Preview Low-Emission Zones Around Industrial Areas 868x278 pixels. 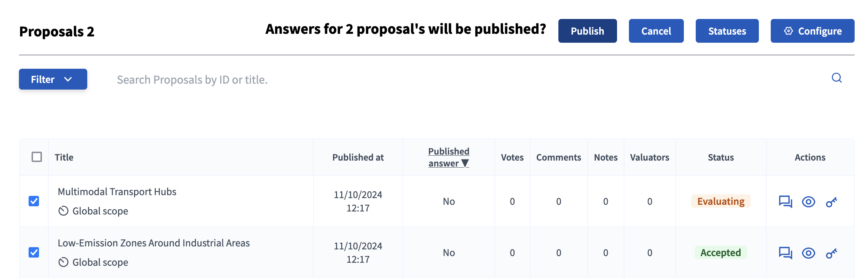pos(809,253)
